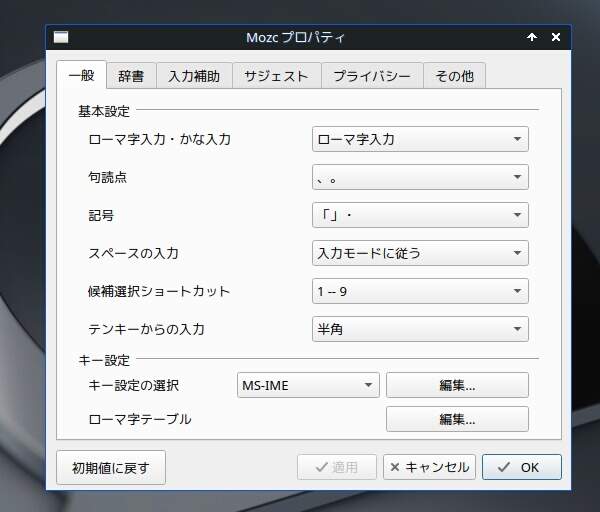Screen dimensions: 600x512
Task: Select the その他 tab
Action: pos(455,76)
